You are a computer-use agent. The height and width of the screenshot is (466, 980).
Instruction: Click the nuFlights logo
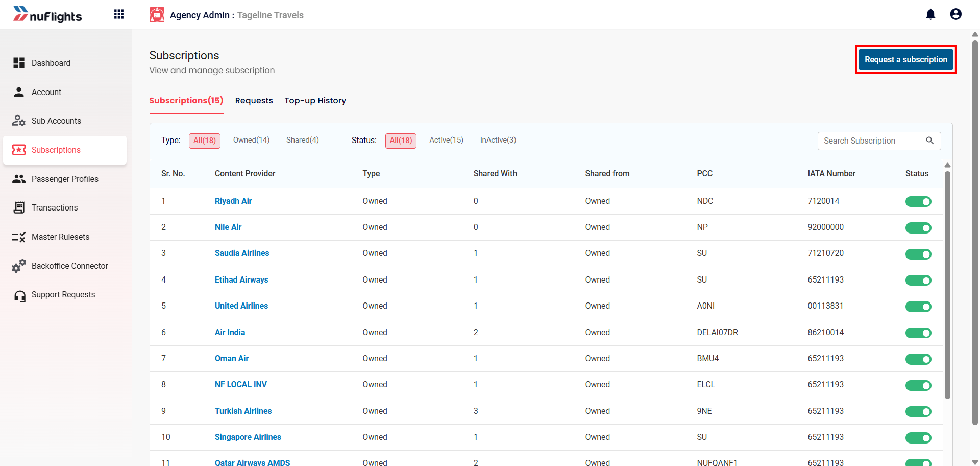[47, 14]
